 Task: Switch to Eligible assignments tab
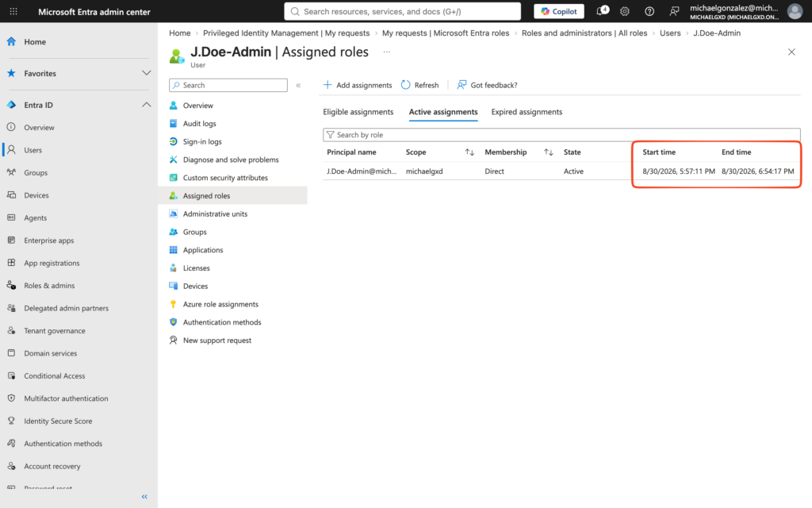pyautogui.click(x=358, y=112)
